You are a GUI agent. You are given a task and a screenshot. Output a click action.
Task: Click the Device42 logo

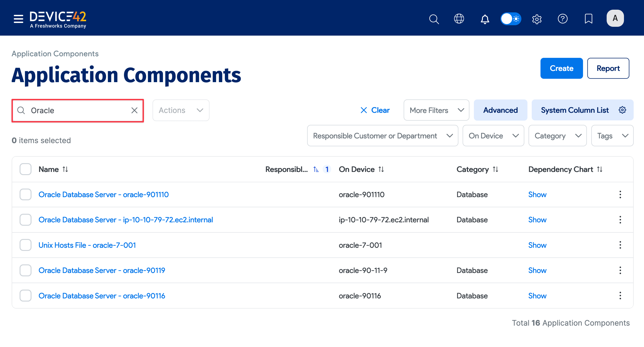(x=58, y=19)
